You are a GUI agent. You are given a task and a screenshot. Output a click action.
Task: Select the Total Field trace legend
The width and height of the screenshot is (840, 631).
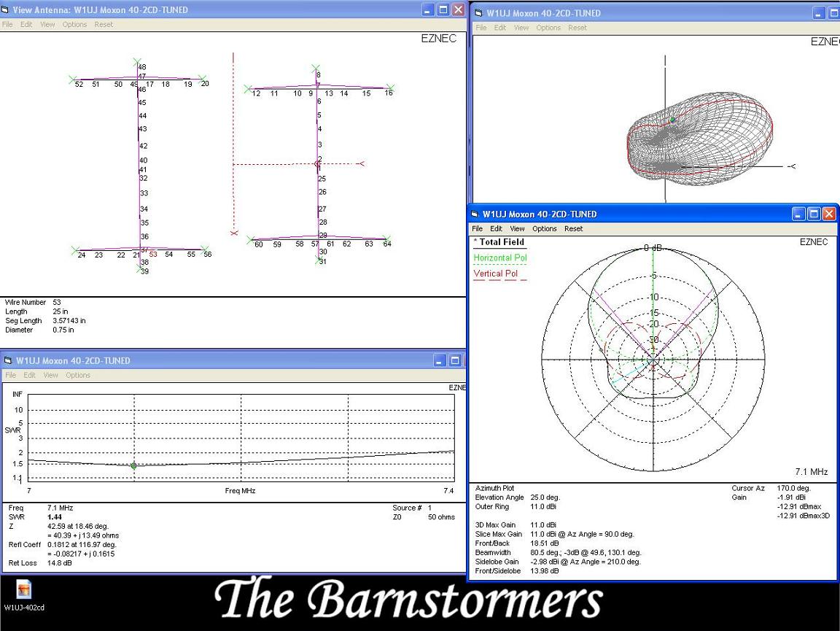coord(502,242)
